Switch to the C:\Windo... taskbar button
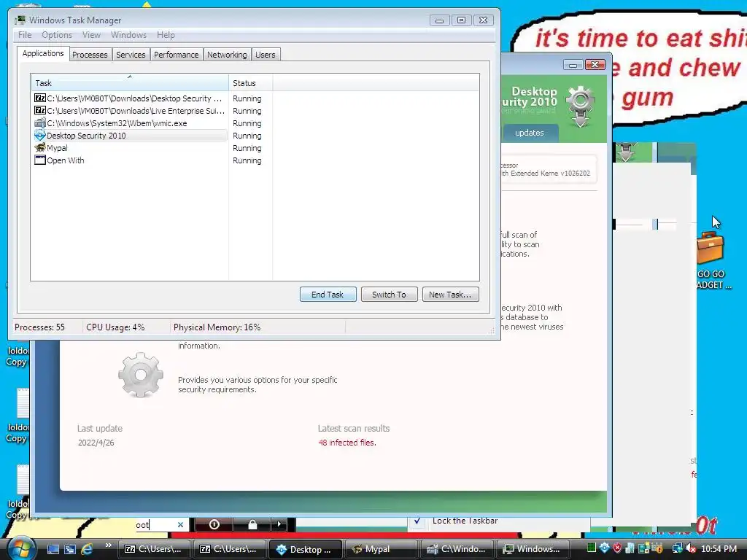 coord(456,549)
